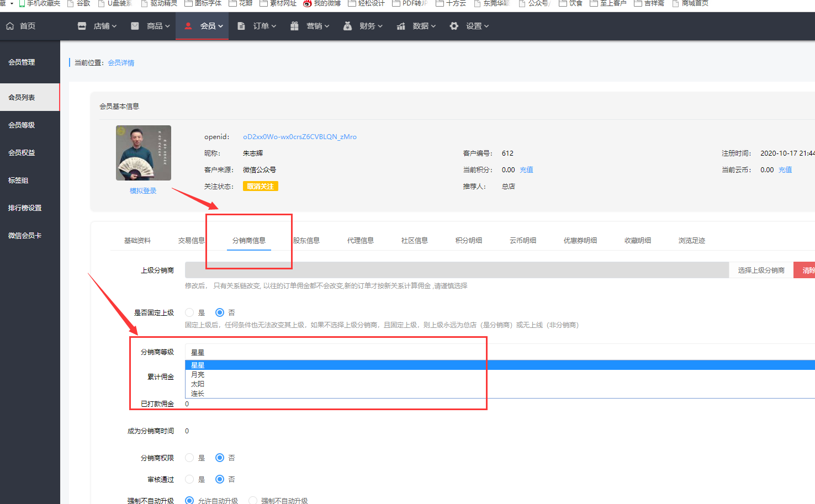The width and height of the screenshot is (815, 504).
Task: Click the openid link oD2xx0Wo-wx0crsZ6CVBLQN_zMro
Action: pos(300,136)
